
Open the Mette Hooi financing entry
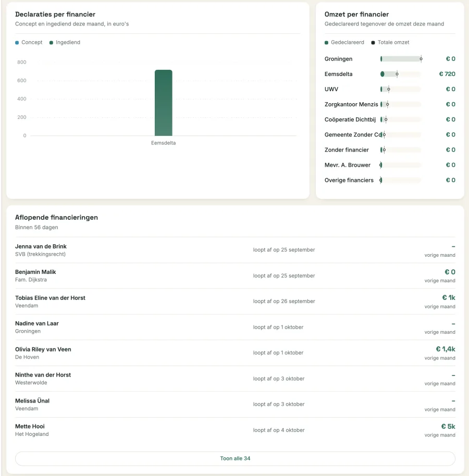(x=235, y=430)
